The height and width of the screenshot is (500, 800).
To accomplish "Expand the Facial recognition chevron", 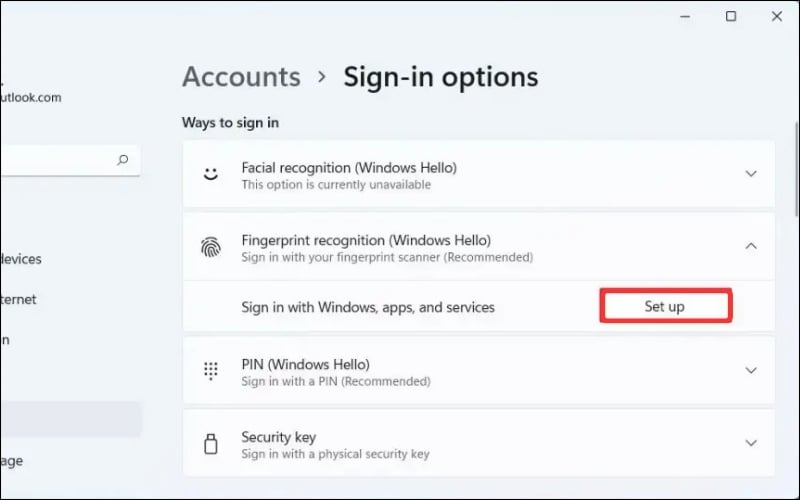I will (x=751, y=174).
